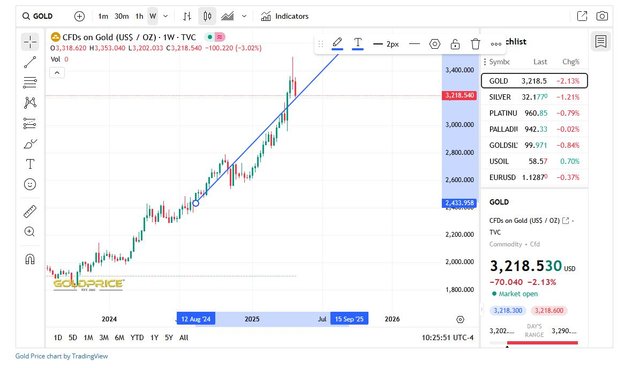
Task: Open symbol search for GOLD
Action: click(x=38, y=16)
